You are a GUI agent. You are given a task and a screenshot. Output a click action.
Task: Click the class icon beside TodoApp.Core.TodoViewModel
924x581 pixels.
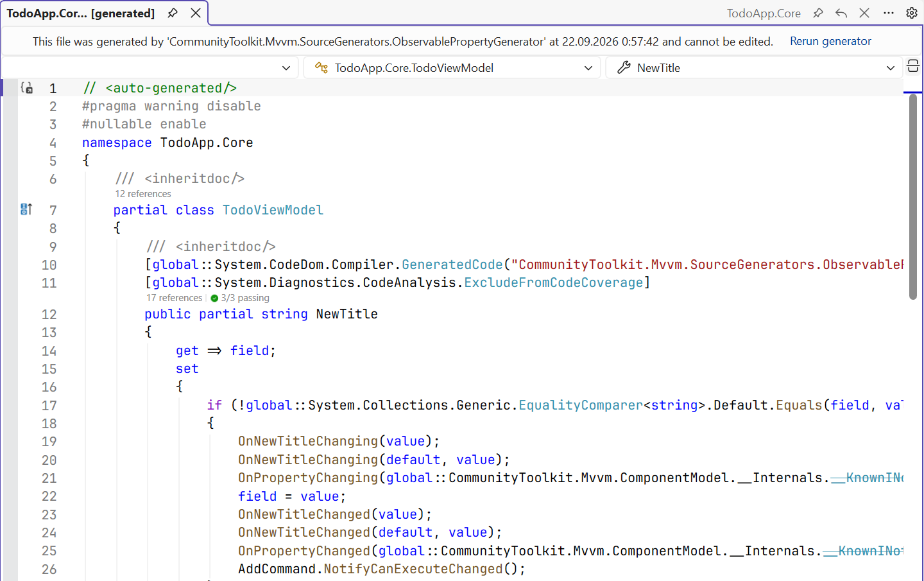tap(321, 67)
